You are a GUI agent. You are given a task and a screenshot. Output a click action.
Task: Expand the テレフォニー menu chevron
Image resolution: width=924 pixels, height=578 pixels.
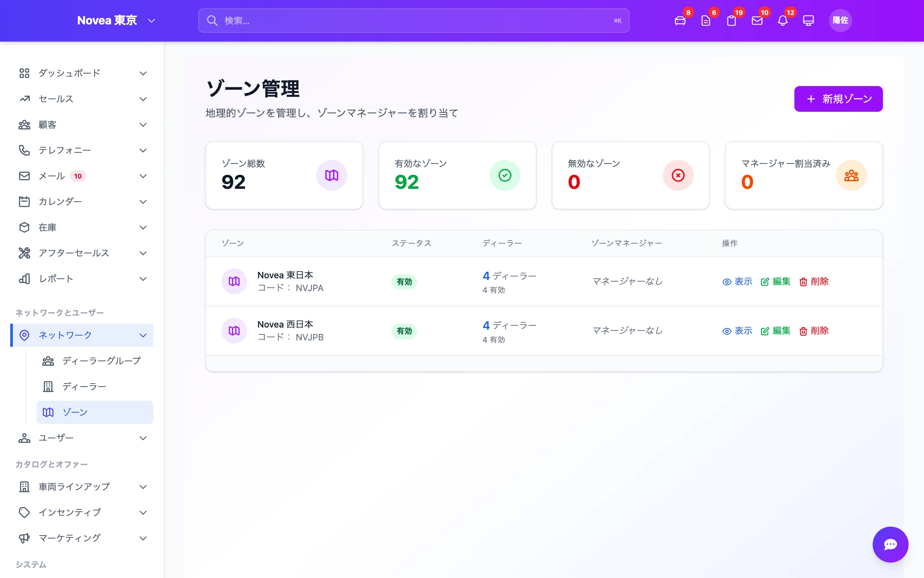click(143, 150)
